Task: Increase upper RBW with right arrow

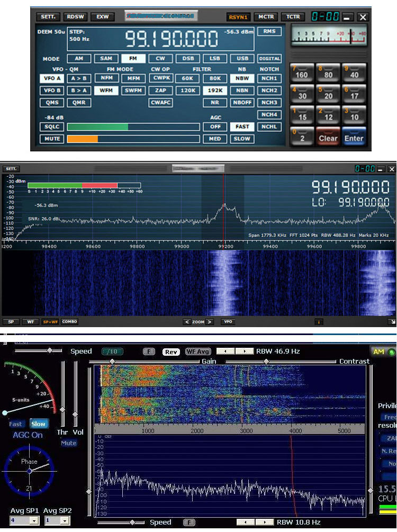Action: [x=245, y=351]
